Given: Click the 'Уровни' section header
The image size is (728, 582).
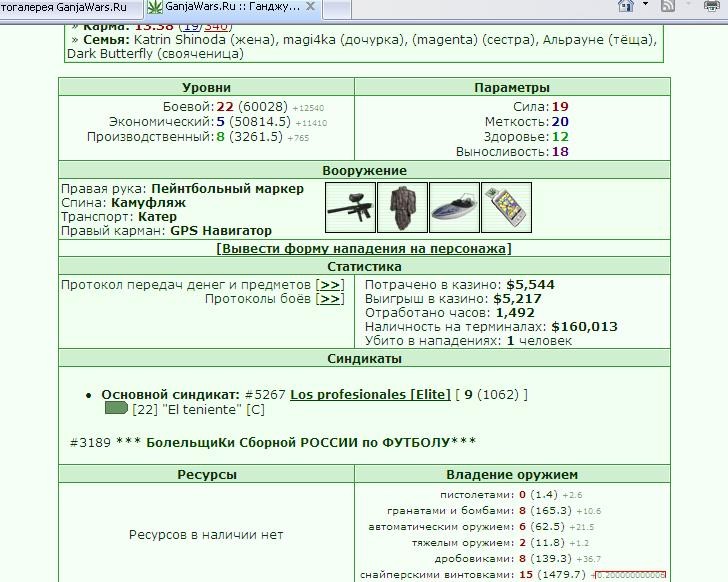Looking at the screenshot, I should (207, 87).
